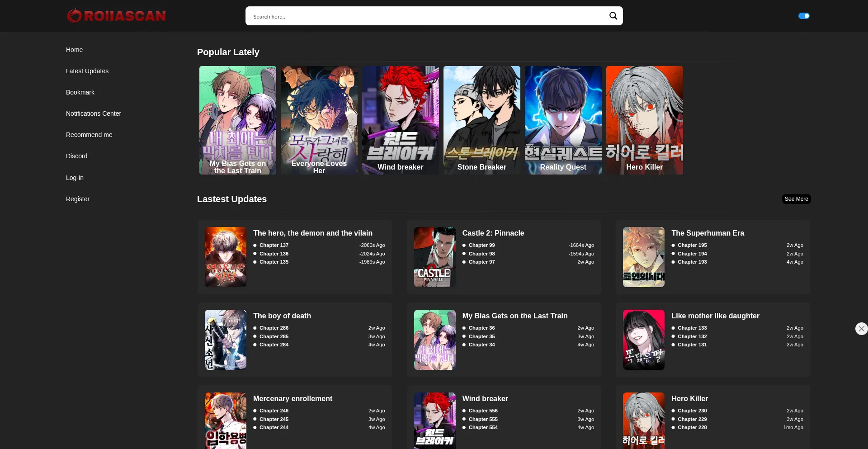Open My Bias Gets on the Last Train title link
The width and height of the screenshot is (868, 449).
515,316
